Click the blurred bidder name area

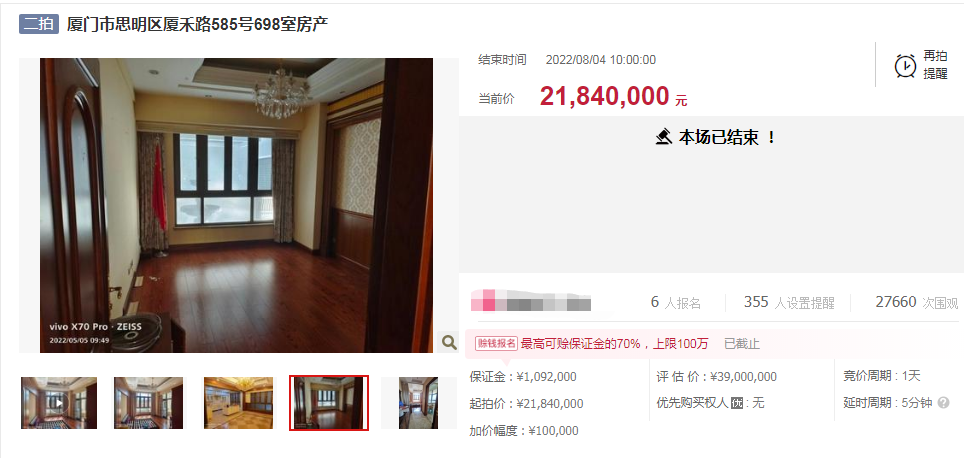pos(531,304)
